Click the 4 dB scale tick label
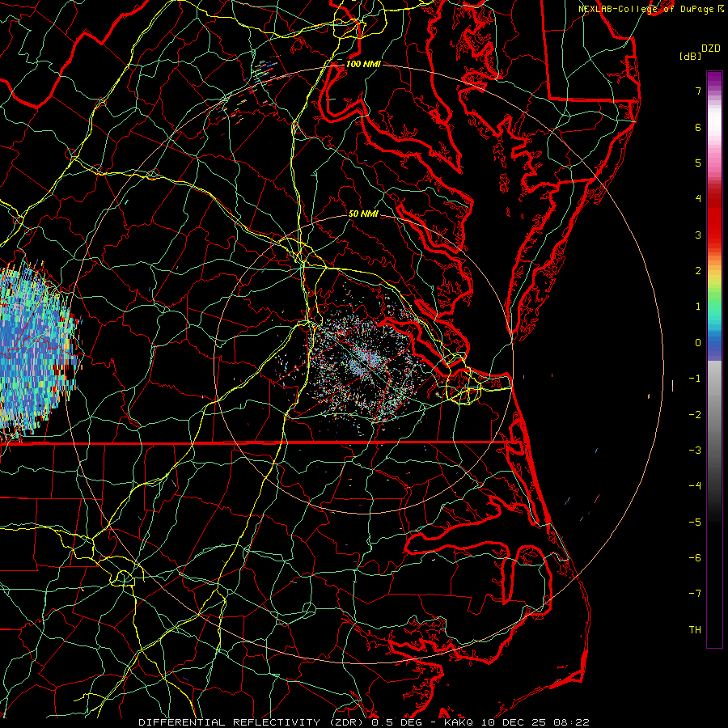The width and height of the screenshot is (728, 728). (x=698, y=199)
